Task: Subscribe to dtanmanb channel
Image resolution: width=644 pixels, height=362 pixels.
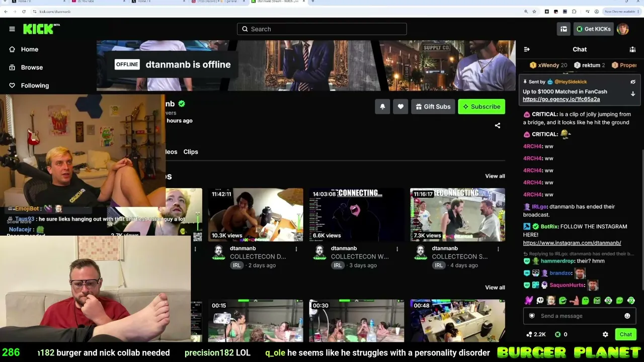Action: 481,107
